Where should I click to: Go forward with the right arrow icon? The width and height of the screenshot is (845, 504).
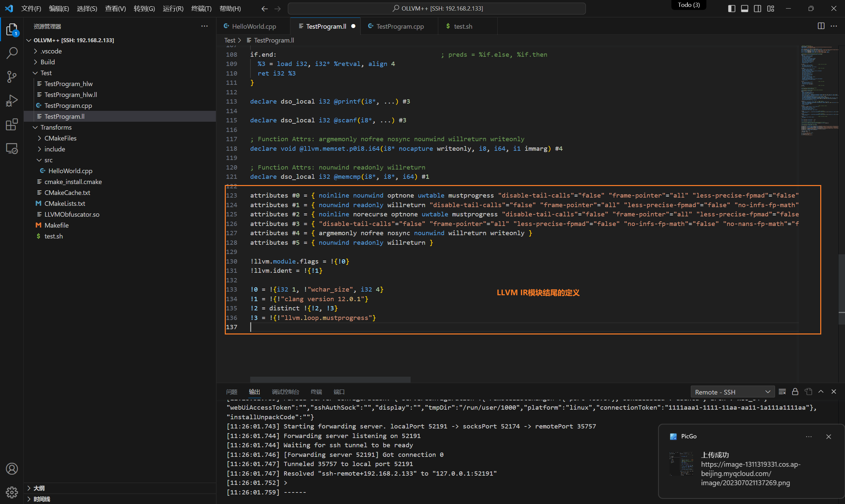278,9
